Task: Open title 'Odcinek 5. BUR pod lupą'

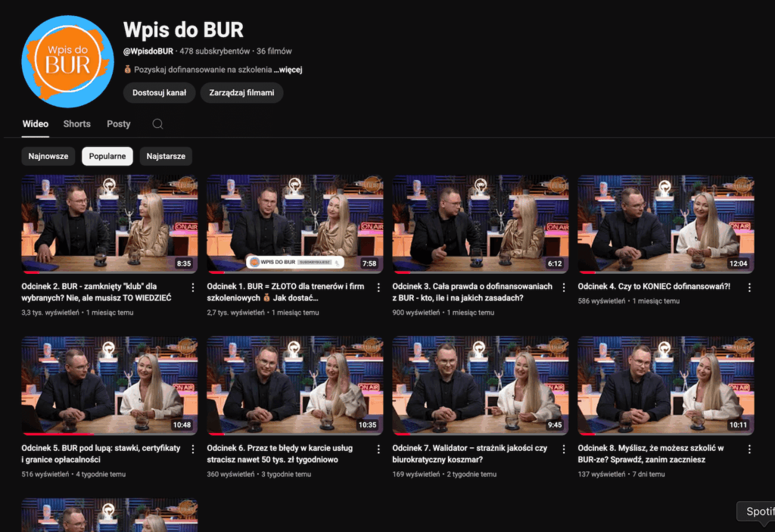Action: pos(101,454)
